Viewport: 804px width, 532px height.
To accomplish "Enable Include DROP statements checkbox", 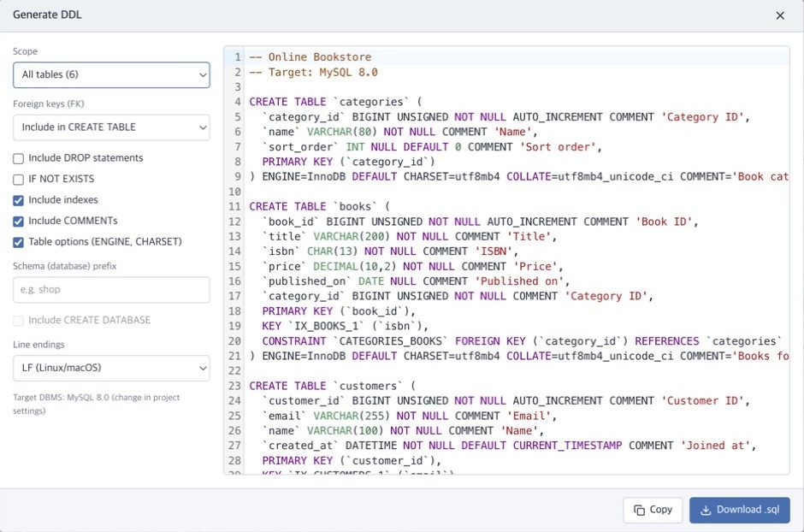I will pos(19,158).
